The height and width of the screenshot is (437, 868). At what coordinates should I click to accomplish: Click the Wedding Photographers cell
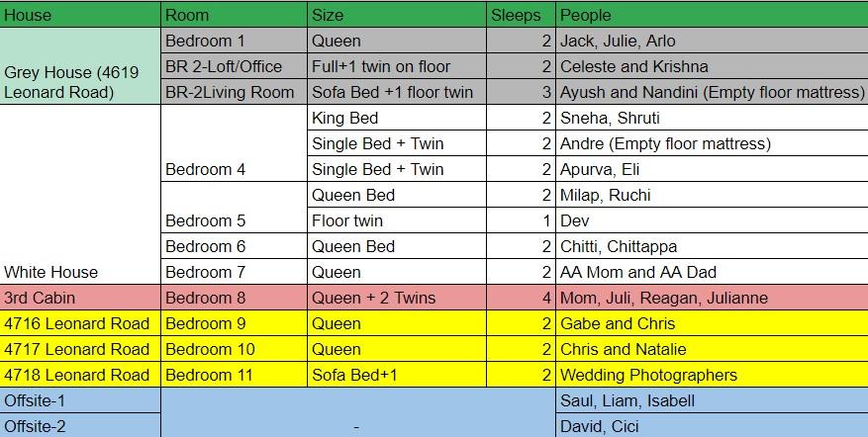[712, 375]
